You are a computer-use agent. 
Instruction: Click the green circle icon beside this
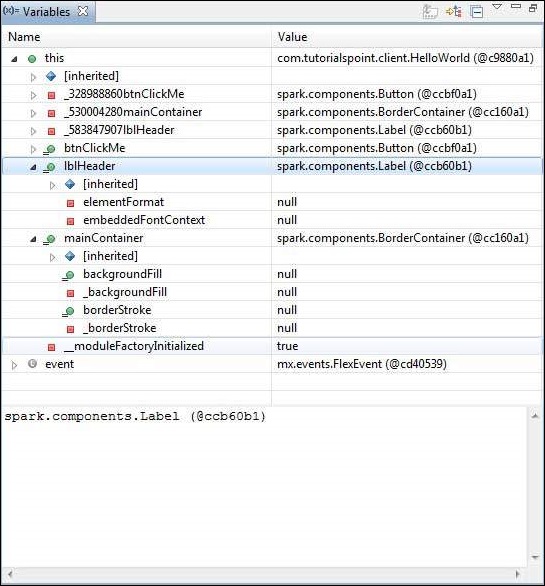[x=32, y=59]
